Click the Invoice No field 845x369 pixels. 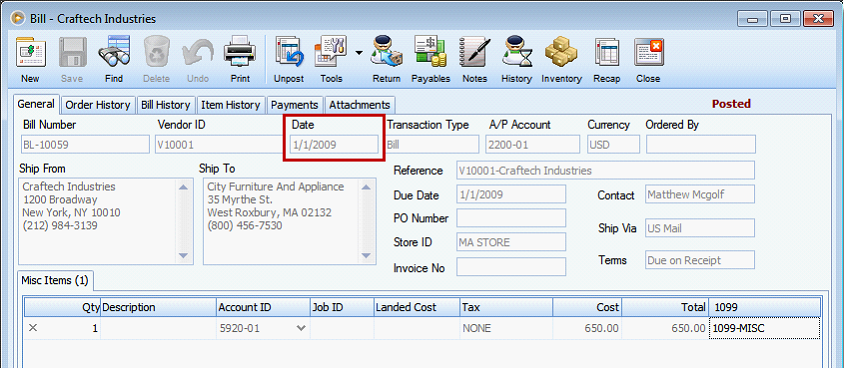(x=511, y=267)
